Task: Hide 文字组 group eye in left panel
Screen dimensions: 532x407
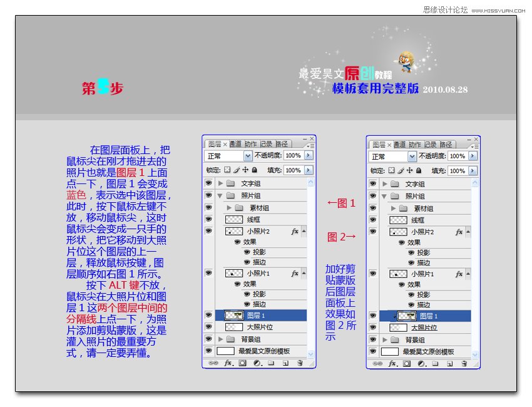Action: pyautogui.click(x=208, y=183)
